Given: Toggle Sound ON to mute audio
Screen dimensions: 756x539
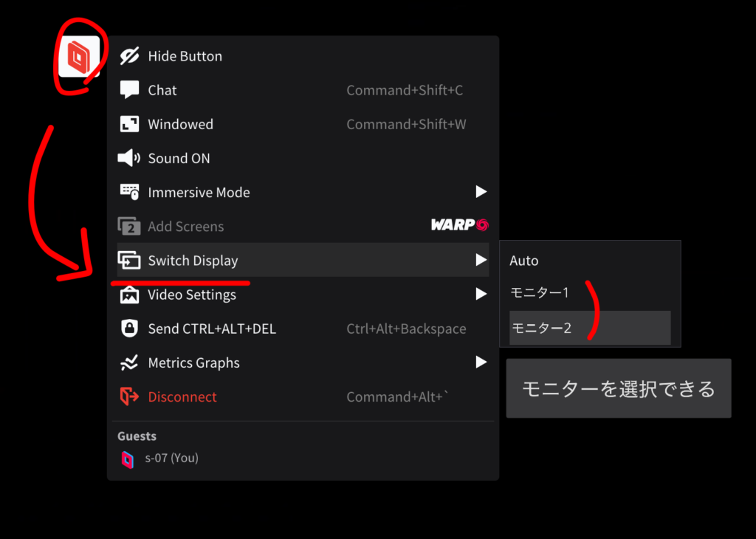Looking at the screenshot, I should 179,158.
